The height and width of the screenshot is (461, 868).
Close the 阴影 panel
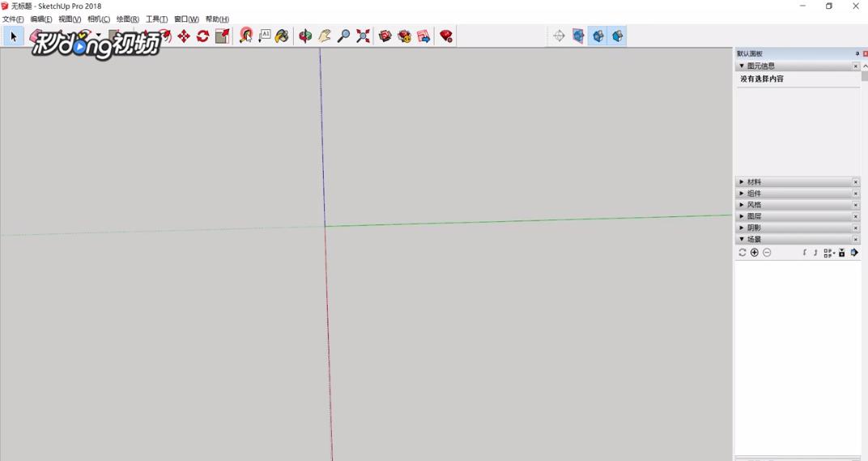tap(856, 228)
